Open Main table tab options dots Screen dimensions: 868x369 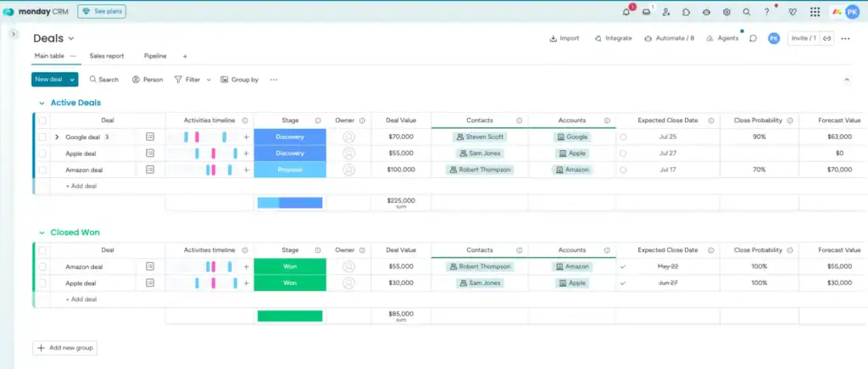pos(73,56)
